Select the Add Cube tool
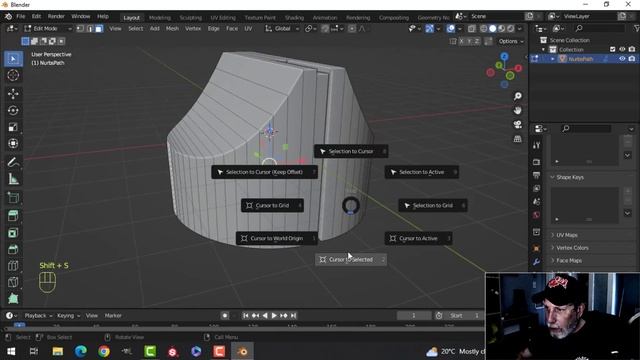This screenshot has width=640, height=360. 13,198
